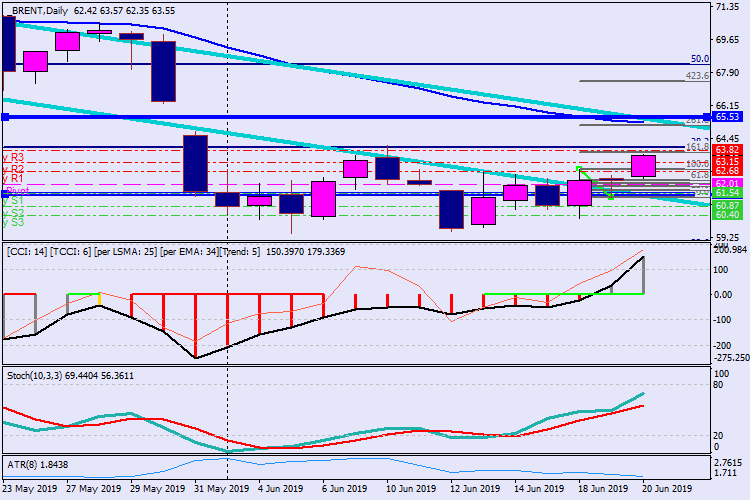
Task: Click the triangle icon before BRENT,Daily
Action: [x=5, y=9]
